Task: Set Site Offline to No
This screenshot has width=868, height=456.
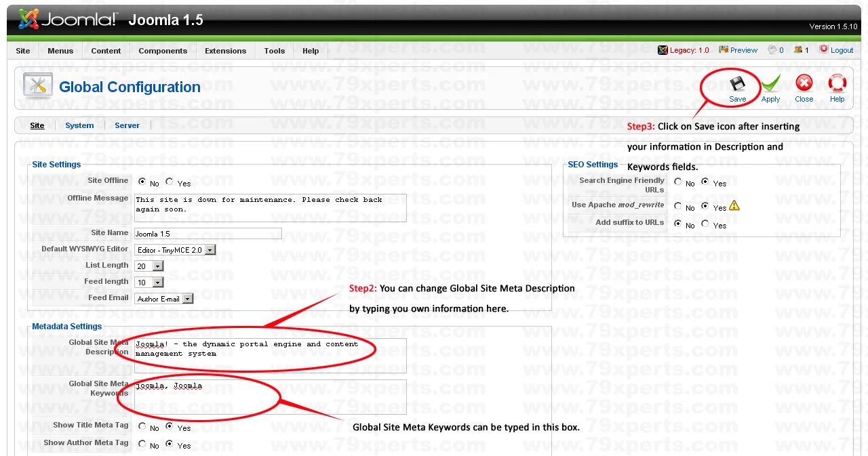Action: point(142,182)
